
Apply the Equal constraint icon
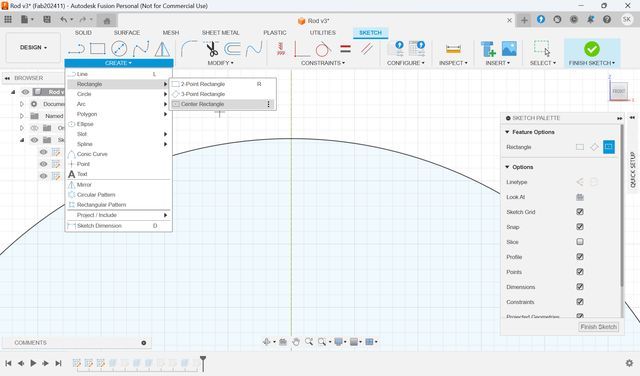tap(345, 49)
